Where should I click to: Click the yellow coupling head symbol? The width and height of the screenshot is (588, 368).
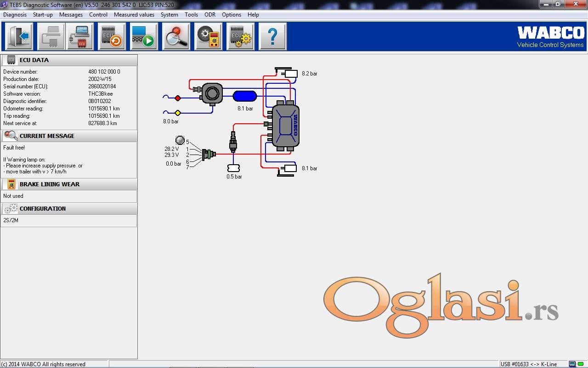point(178,113)
